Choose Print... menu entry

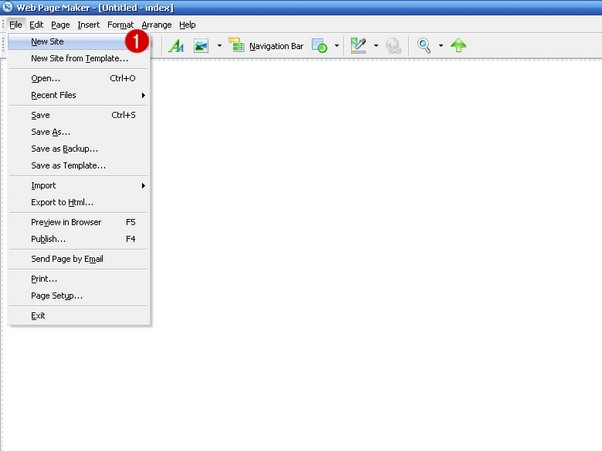tap(79, 279)
